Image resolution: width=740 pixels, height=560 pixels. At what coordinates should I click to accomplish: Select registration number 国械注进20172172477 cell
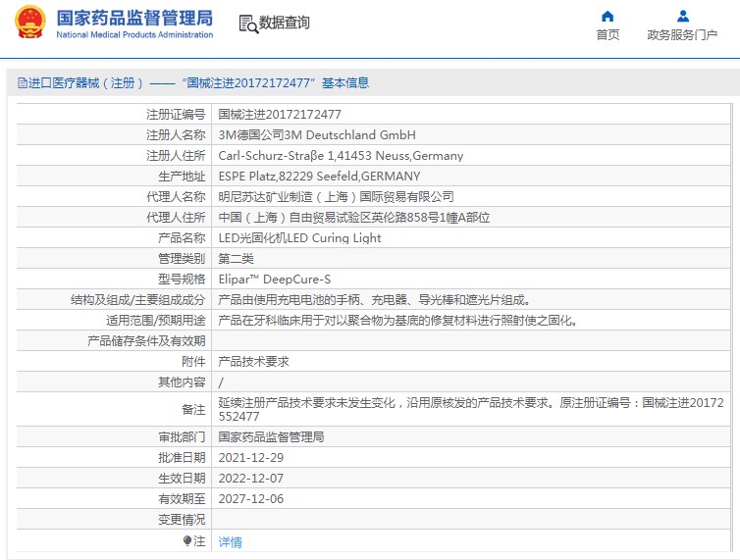(x=280, y=114)
